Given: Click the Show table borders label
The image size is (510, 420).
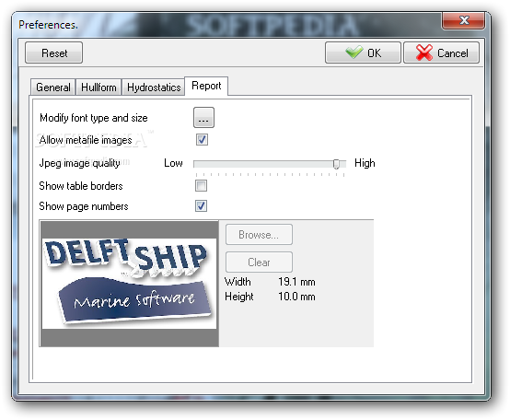Looking at the screenshot, I should click(x=81, y=186).
